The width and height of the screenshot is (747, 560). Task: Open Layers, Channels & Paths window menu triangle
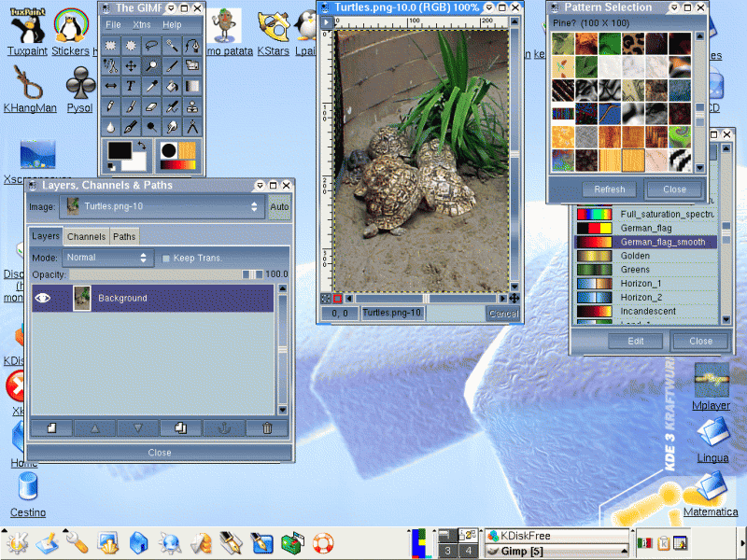coord(260,185)
